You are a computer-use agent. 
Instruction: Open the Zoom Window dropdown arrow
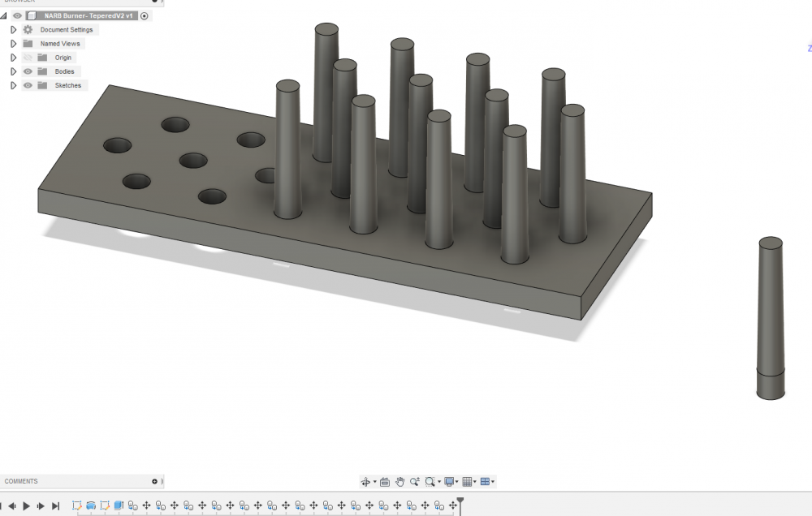coord(439,482)
